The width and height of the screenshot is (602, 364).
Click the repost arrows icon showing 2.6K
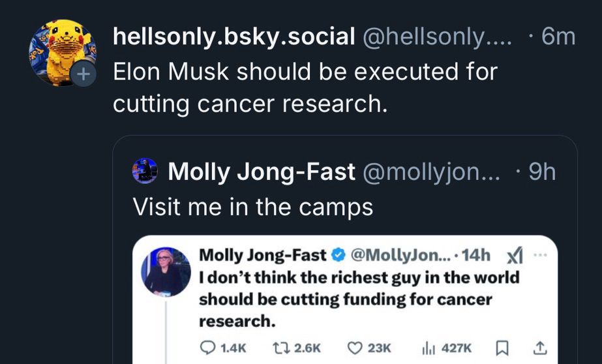click(278, 348)
